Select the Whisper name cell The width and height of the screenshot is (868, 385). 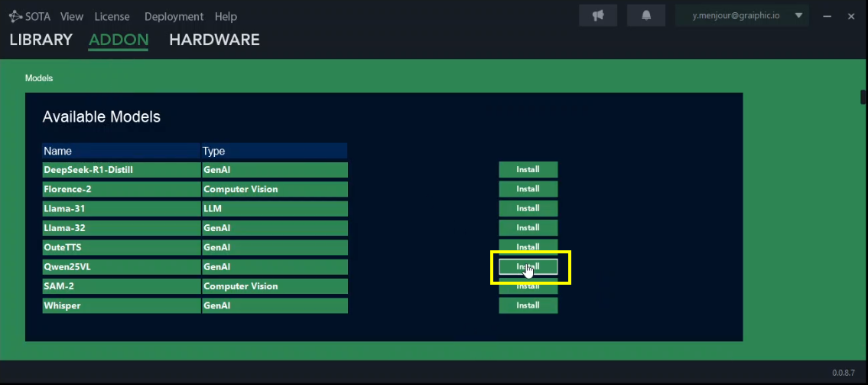pyautogui.click(x=122, y=305)
